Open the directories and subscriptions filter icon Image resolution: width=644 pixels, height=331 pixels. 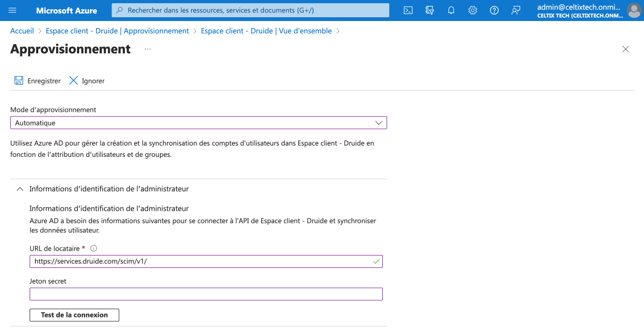pyautogui.click(x=430, y=10)
